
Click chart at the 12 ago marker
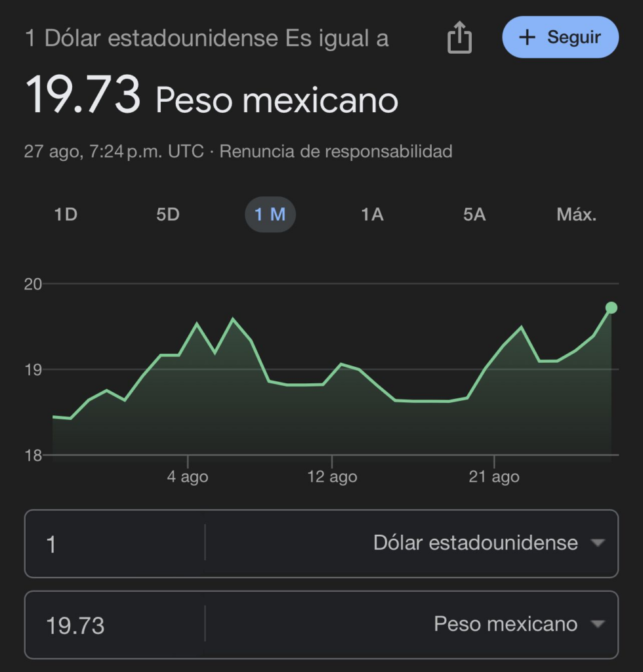[332, 476]
